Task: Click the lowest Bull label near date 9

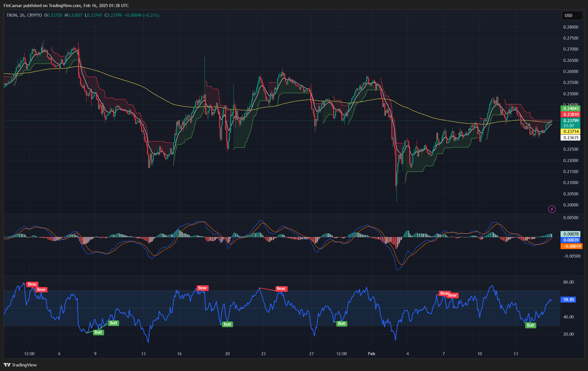Action: (98, 333)
